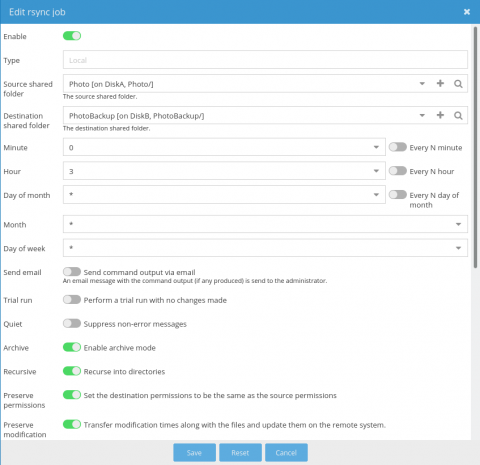
Task: Click the dialog's vertical scrollbar
Action: [x=475, y=147]
